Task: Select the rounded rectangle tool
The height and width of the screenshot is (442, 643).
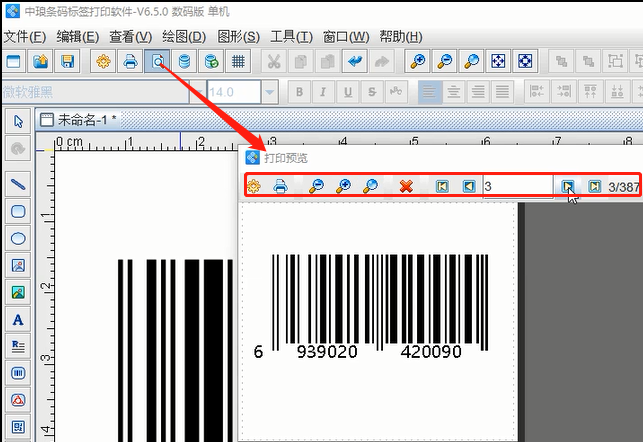Action: (x=18, y=212)
